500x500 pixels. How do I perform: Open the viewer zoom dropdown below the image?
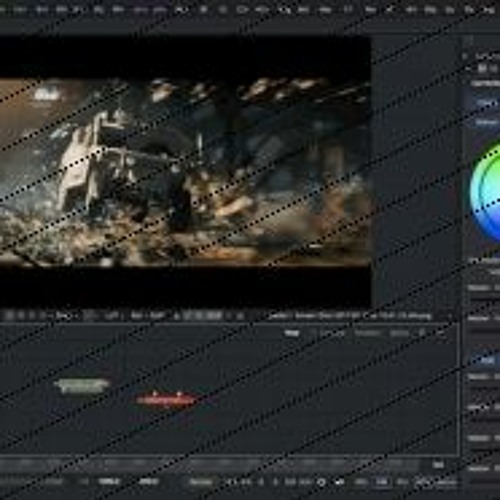pos(63,316)
